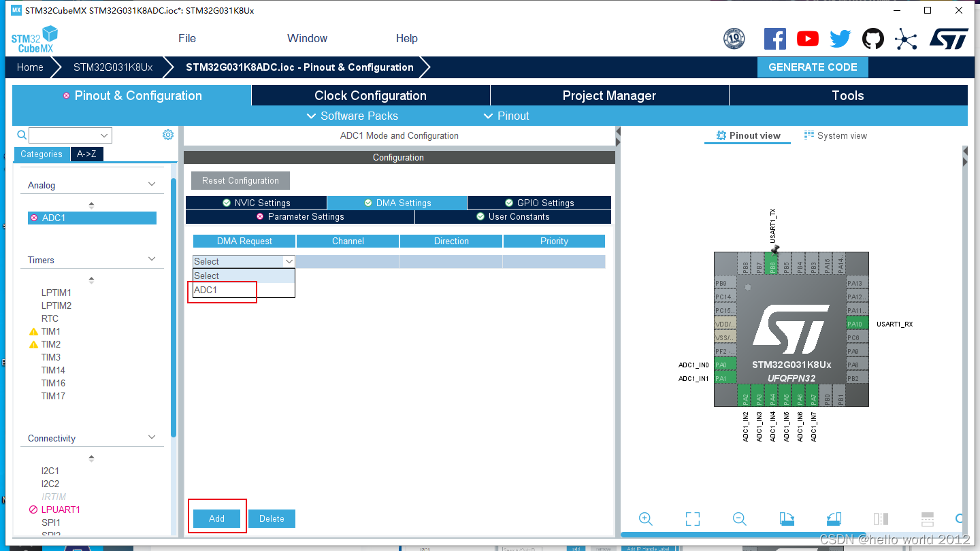Open the GitHub link icon
Screen dimensions: 980x551
[x=873, y=39]
